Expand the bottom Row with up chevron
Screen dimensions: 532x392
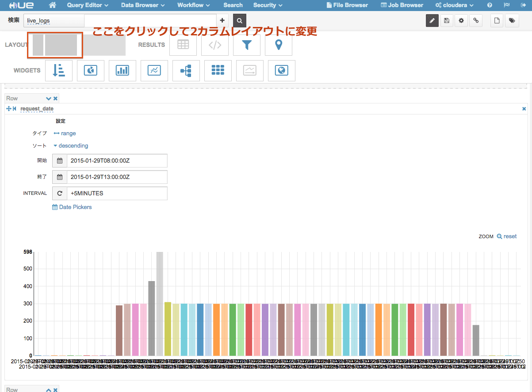[x=49, y=390]
